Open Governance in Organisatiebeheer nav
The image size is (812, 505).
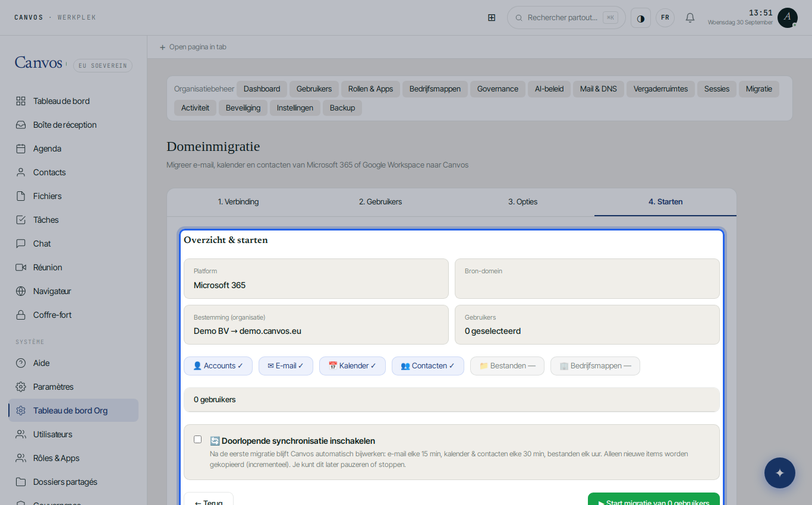click(x=498, y=89)
